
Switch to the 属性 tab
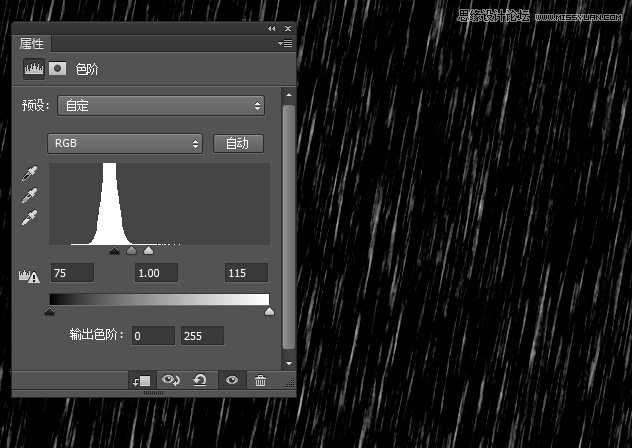[x=32, y=44]
